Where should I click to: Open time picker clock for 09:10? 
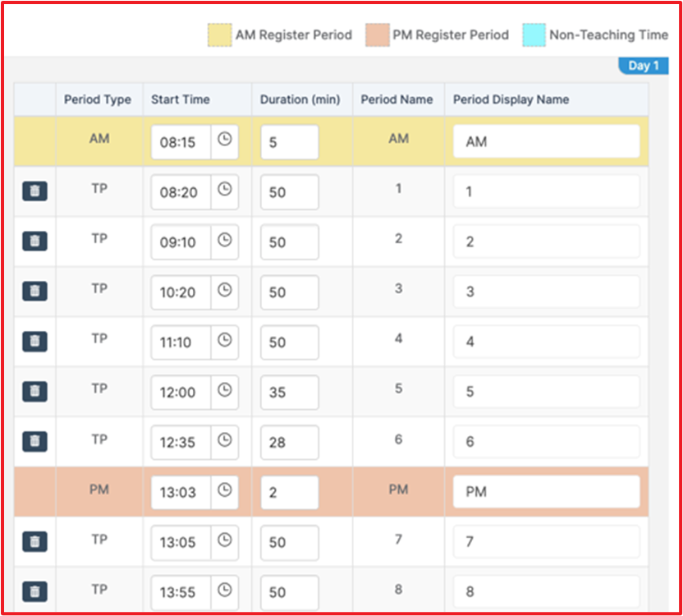[x=225, y=240]
